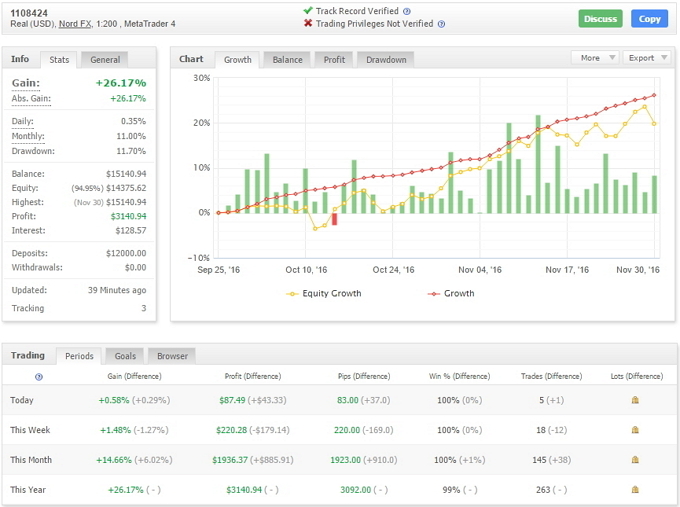680x507 pixels.
Task: Click the Tracking count 3
Action: (144, 308)
